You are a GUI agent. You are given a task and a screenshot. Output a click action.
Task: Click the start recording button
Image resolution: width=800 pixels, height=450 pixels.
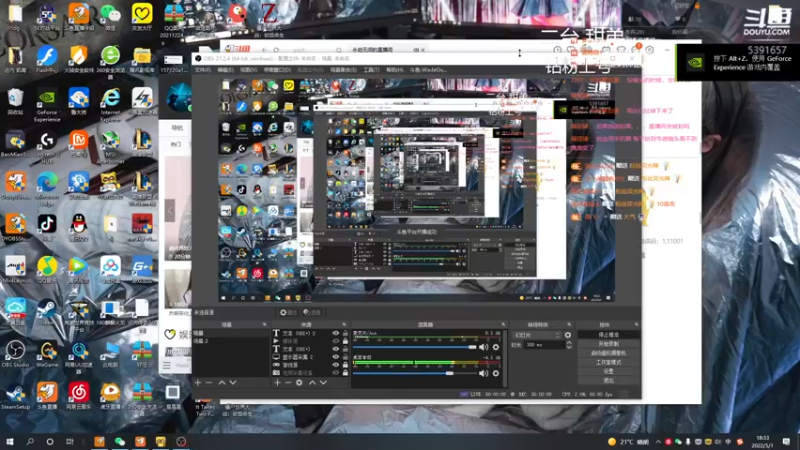[608, 344]
